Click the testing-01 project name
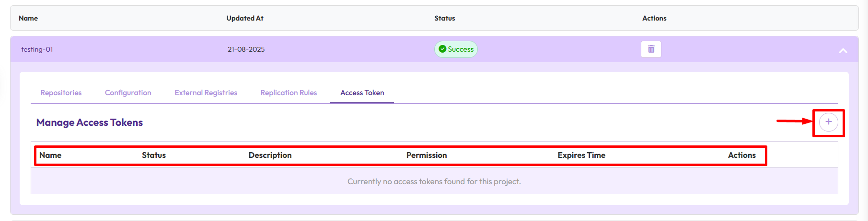The width and height of the screenshot is (868, 221). click(37, 49)
